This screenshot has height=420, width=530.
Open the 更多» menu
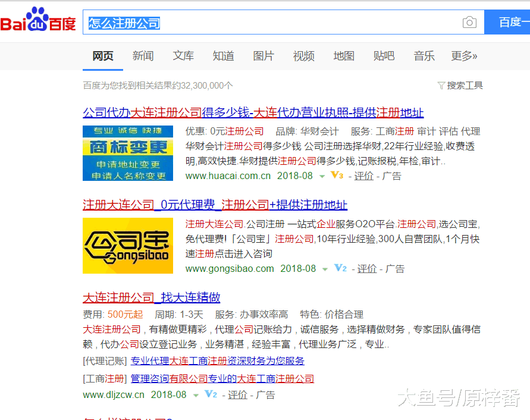[x=464, y=56]
